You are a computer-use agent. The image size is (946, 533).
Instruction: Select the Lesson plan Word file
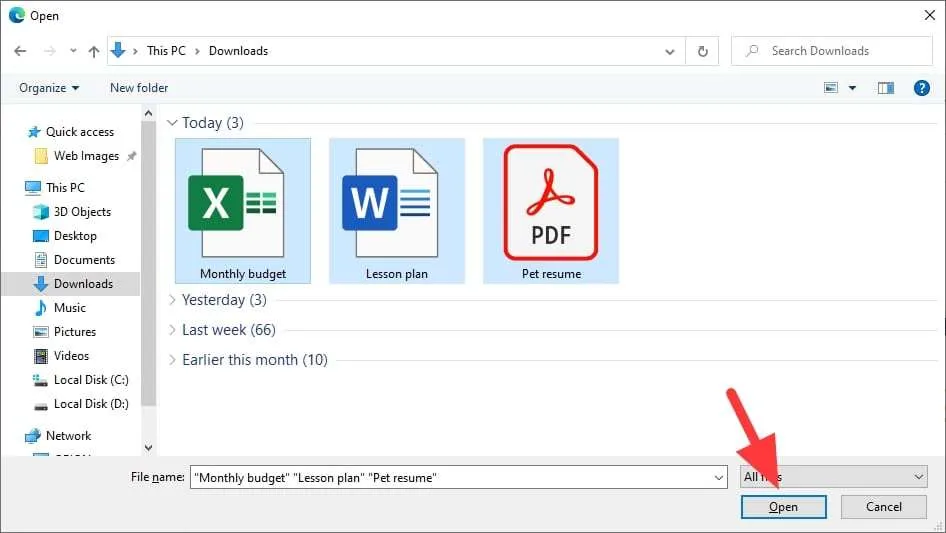pos(397,211)
